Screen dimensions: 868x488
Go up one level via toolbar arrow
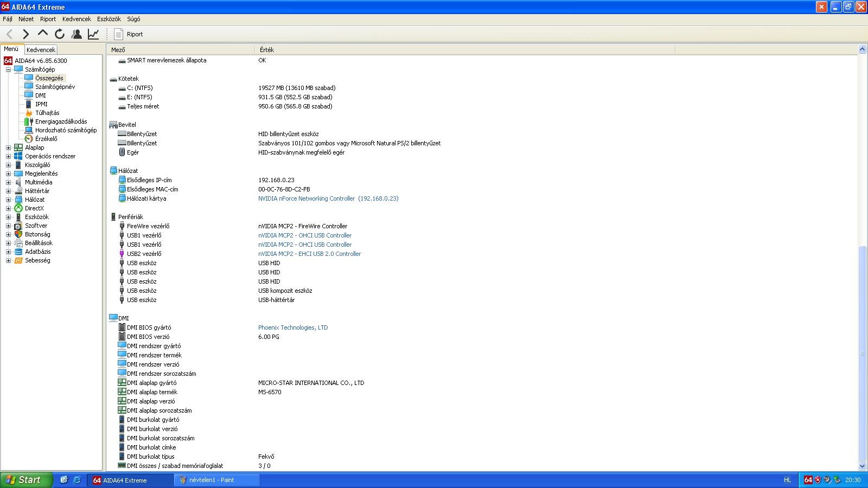point(43,34)
